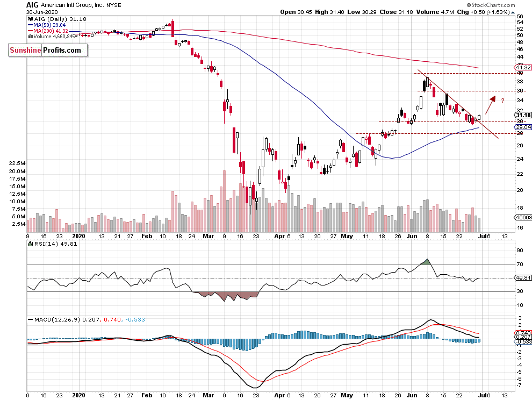The width and height of the screenshot is (532, 400).
Task: Click the 90 label on the RSI axis
Action: [x=520, y=251]
